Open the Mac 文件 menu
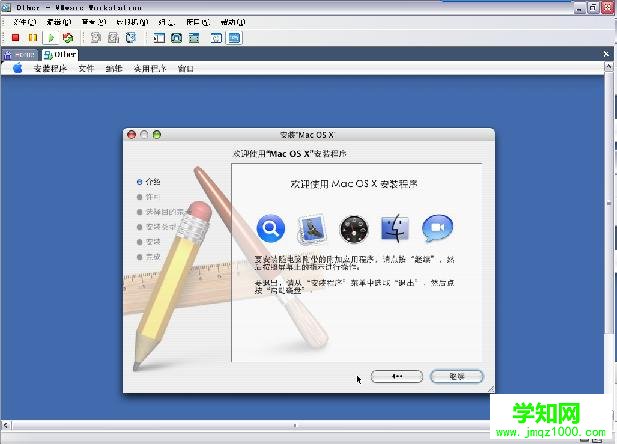This screenshot has height=444, width=617. [86, 68]
